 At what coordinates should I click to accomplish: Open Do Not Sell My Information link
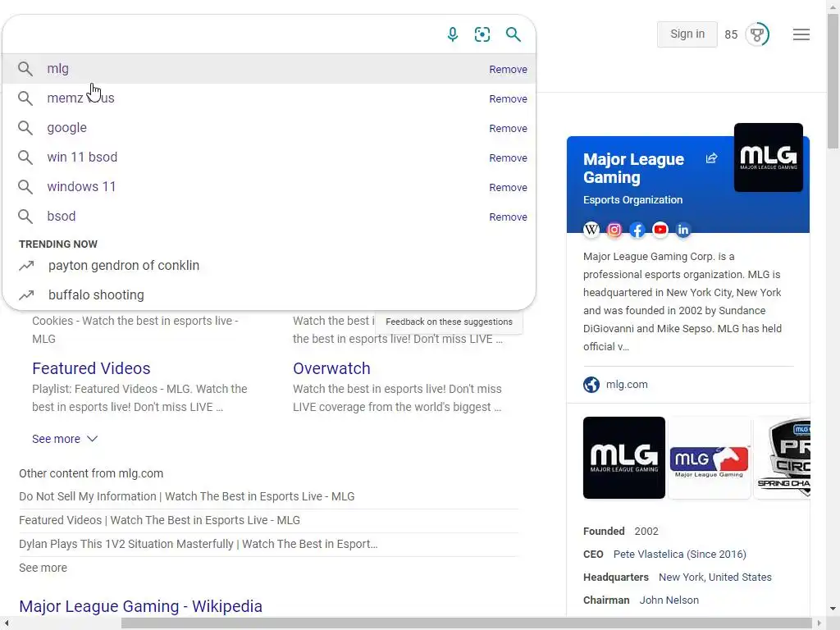click(x=186, y=496)
